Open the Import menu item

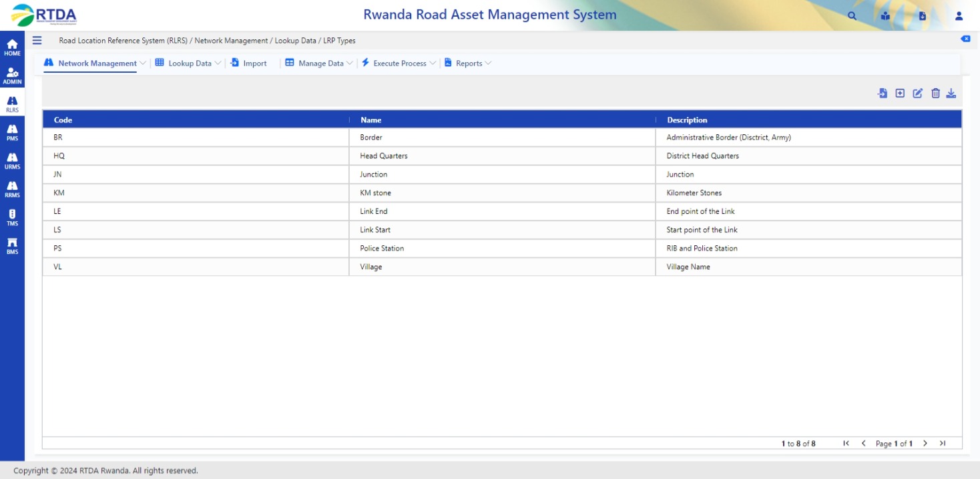[x=248, y=63]
